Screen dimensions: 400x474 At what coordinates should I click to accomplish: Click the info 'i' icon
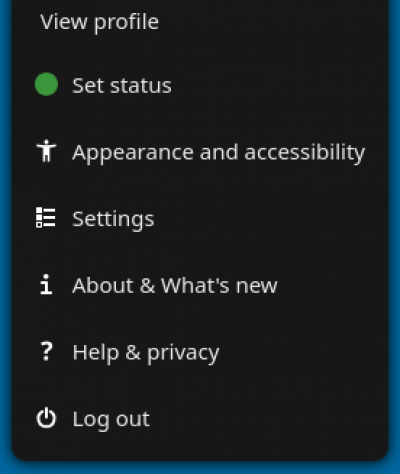46,284
